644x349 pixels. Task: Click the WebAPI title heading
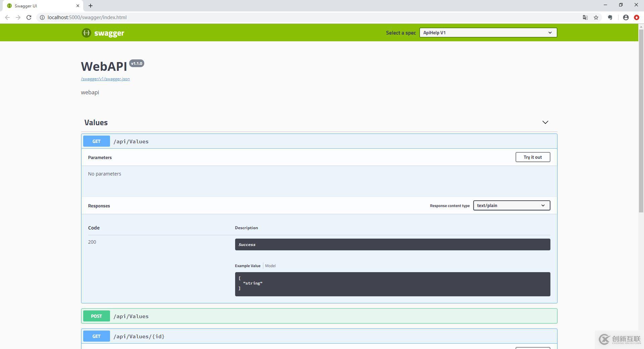pos(104,66)
